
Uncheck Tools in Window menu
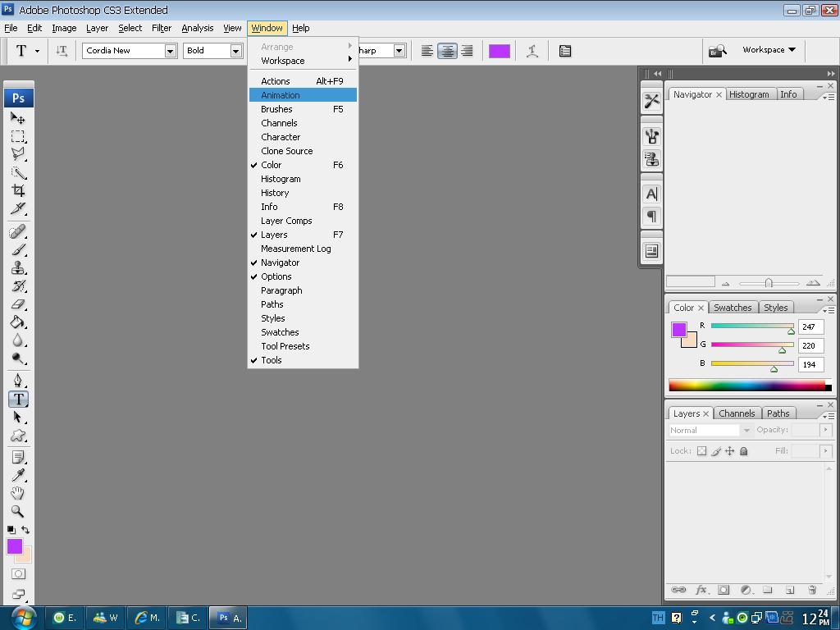(x=303, y=360)
